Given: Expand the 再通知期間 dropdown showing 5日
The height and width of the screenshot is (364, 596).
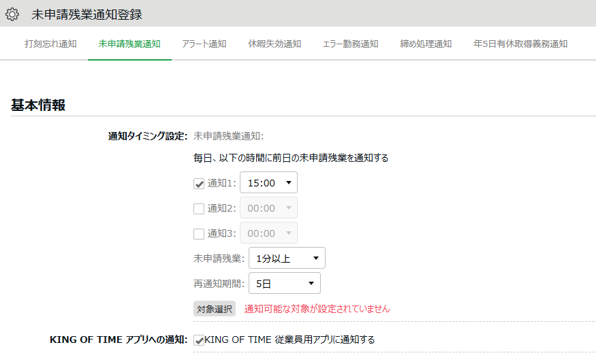Looking at the screenshot, I should tap(285, 283).
